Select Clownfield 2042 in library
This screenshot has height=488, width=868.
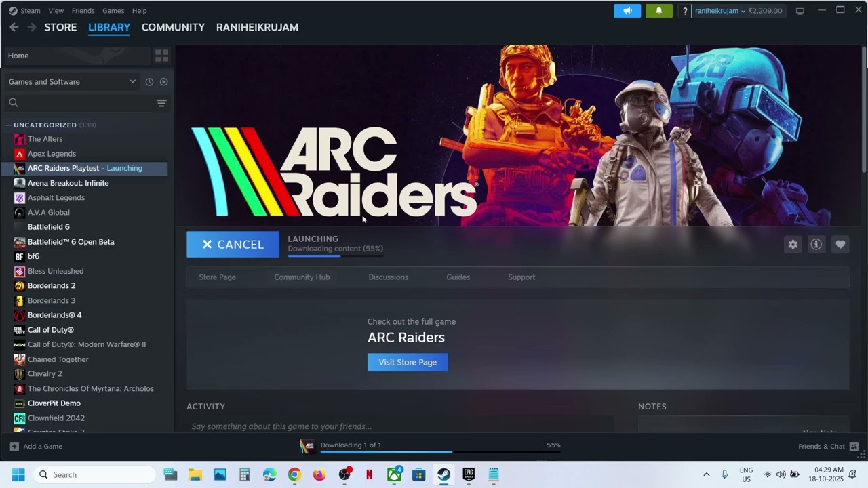tap(56, 418)
